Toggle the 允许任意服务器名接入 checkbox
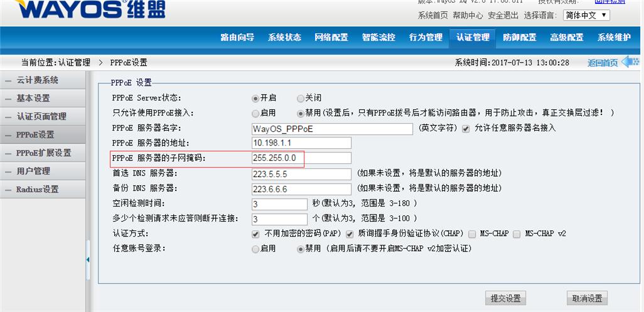Image resolution: width=644 pixels, height=312 pixels. pos(466,129)
